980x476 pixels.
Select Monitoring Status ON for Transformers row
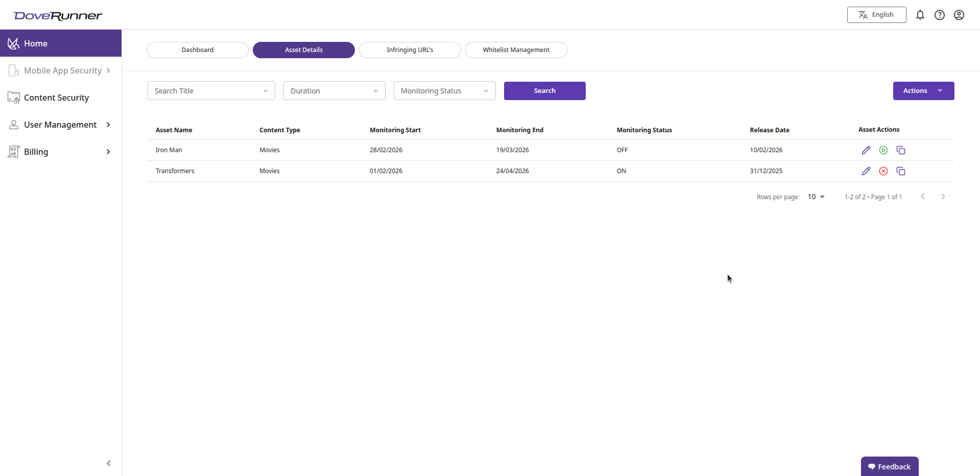pos(622,171)
